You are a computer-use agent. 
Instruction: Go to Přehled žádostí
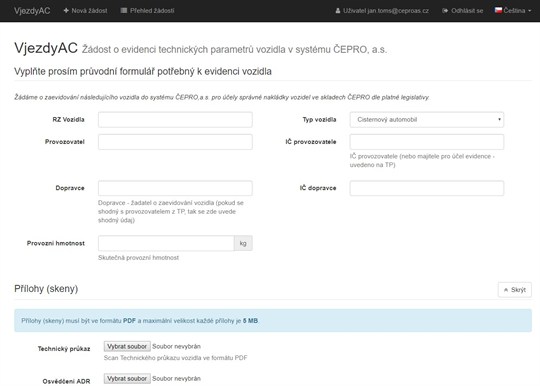coord(147,11)
